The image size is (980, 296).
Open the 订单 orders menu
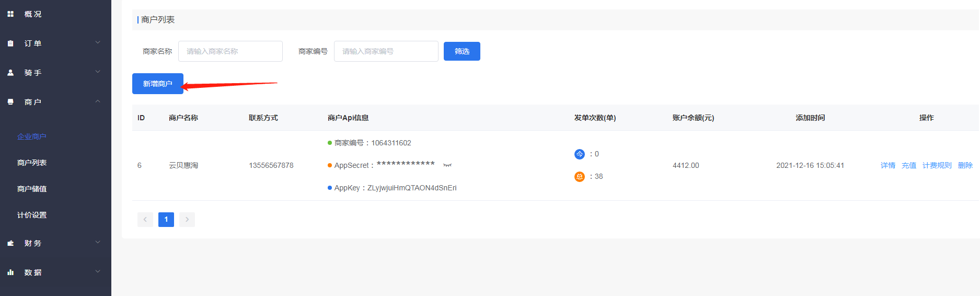point(33,43)
